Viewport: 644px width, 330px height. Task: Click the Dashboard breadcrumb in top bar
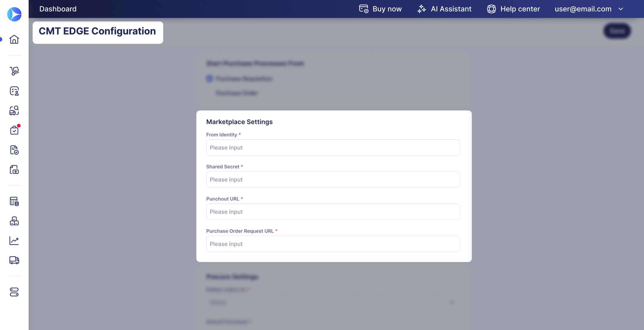coord(58,9)
